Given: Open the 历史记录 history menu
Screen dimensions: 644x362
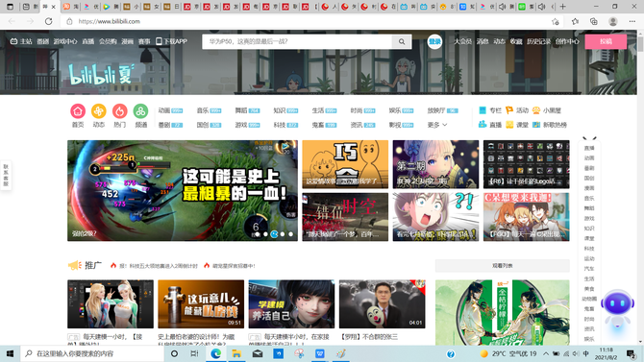Looking at the screenshot, I should click(x=538, y=41).
